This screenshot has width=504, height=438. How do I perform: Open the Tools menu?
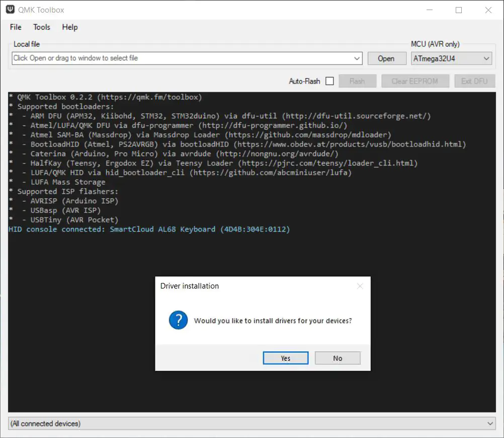point(42,27)
